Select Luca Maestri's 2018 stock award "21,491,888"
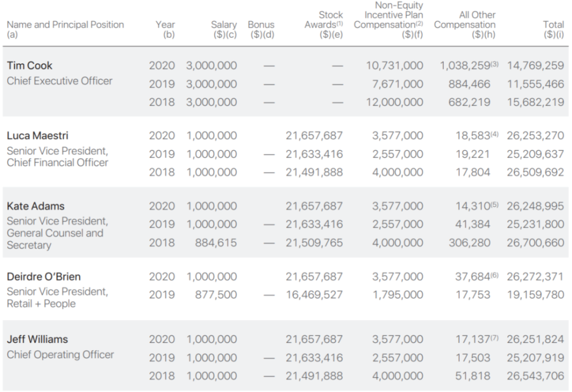 pos(314,173)
